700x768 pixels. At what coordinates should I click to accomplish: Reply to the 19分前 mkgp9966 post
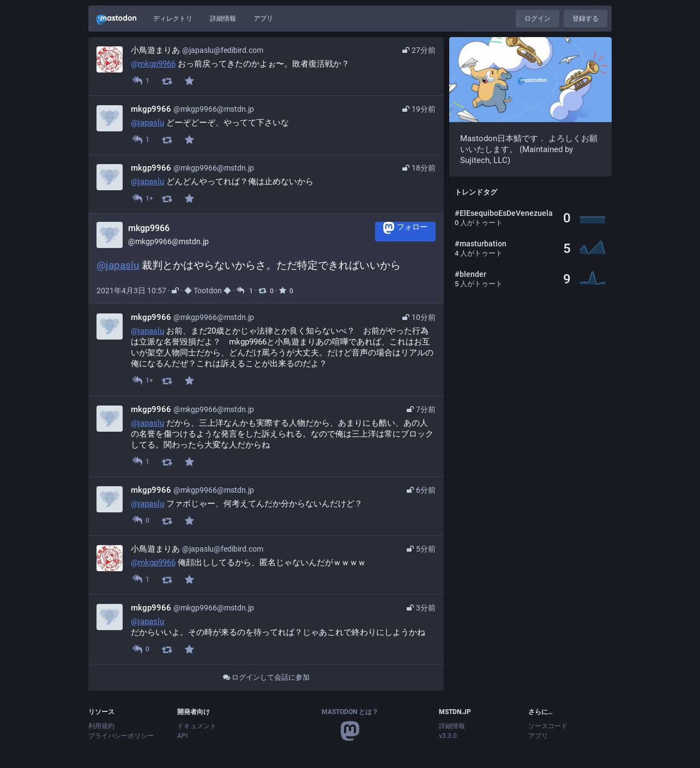click(137, 140)
